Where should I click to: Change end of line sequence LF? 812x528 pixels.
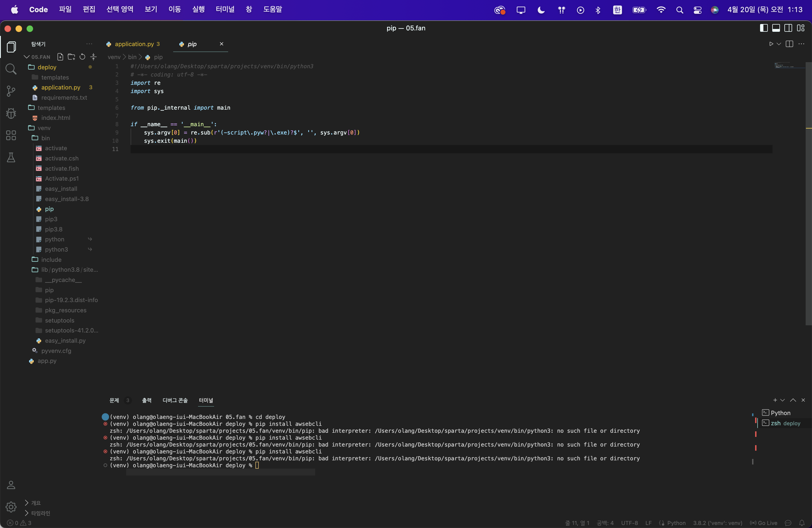pyautogui.click(x=648, y=523)
